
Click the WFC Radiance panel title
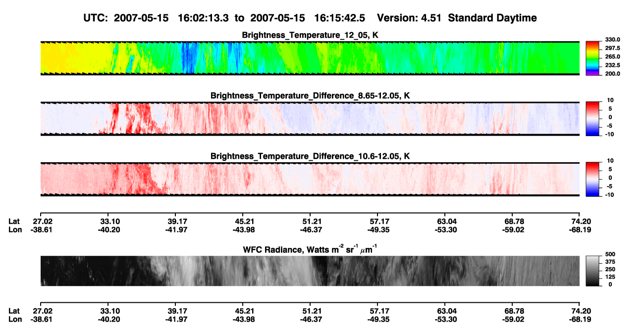click(310, 250)
